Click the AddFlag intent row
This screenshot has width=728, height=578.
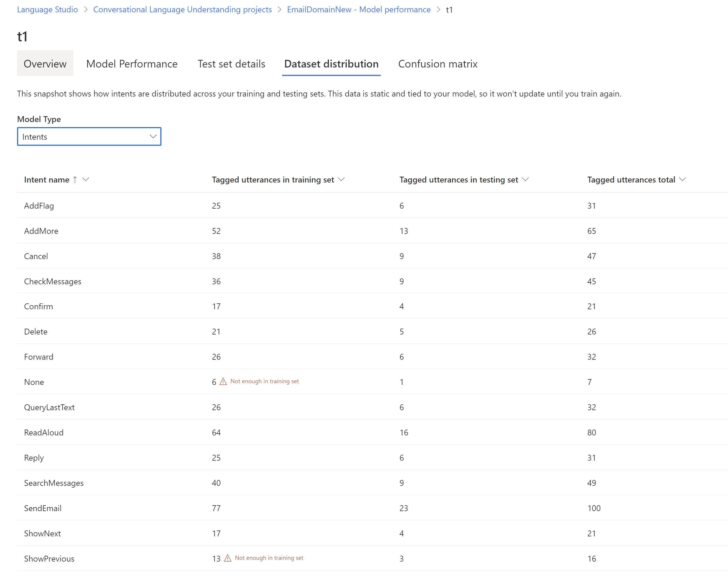click(x=39, y=206)
